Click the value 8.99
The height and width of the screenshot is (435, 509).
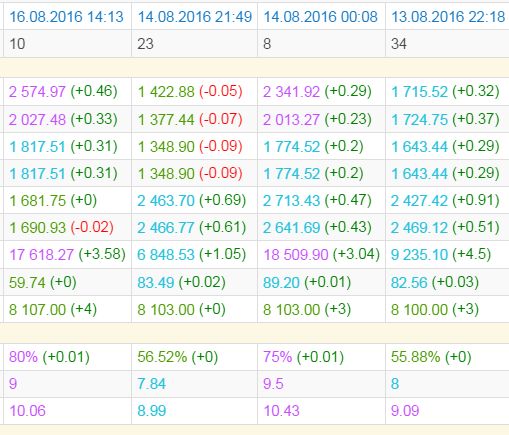pos(152,411)
